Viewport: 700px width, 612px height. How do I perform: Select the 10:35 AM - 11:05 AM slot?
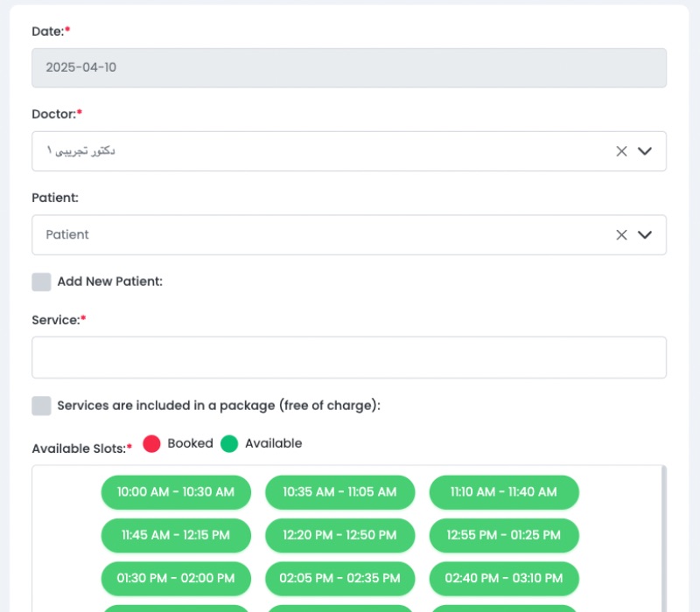click(x=339, y=492)
